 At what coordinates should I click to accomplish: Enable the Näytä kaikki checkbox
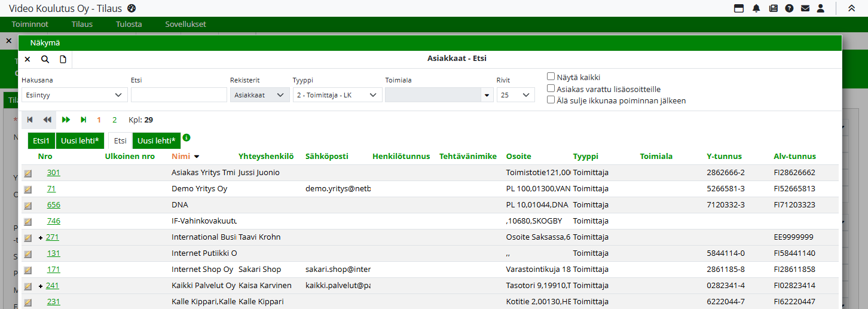(x=551, y=77)
